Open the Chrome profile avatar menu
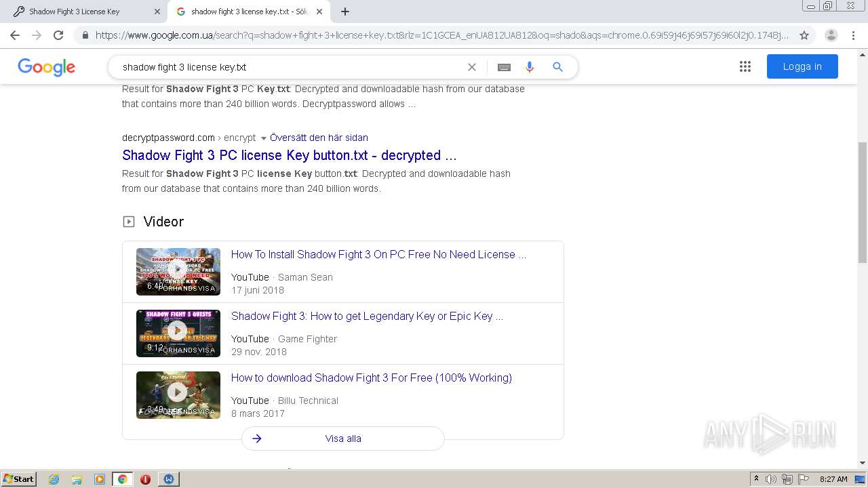 tap(831, 35)
